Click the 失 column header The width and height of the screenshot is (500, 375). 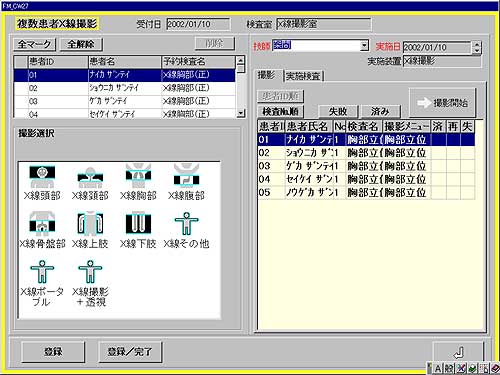467,126
